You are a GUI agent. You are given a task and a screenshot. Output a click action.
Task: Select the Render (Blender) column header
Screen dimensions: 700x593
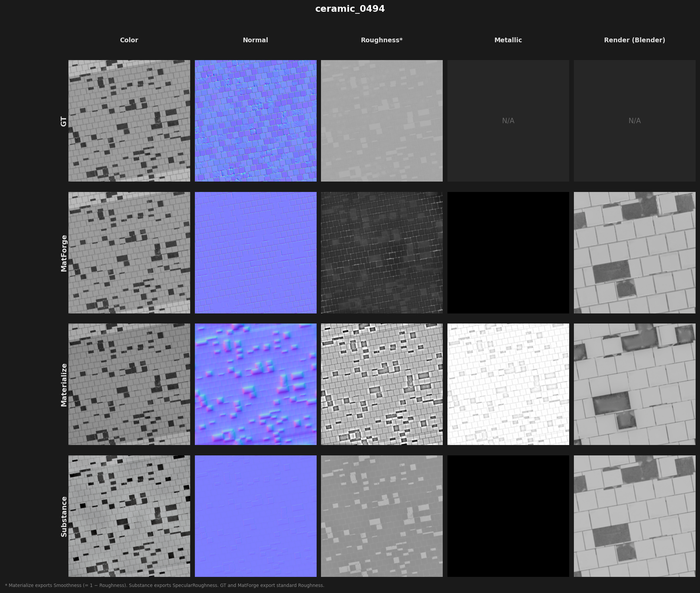coord(635,40)
